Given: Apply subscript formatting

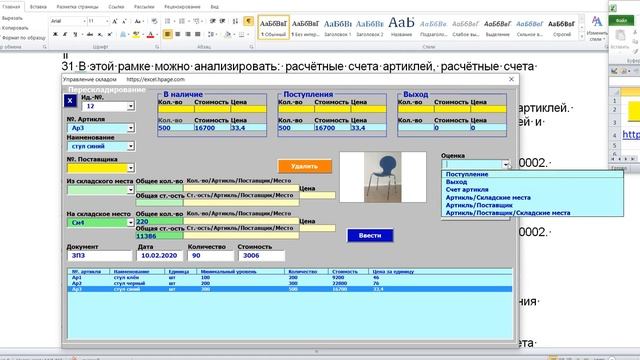Looking at the screenshot, I should coord(100,35).
